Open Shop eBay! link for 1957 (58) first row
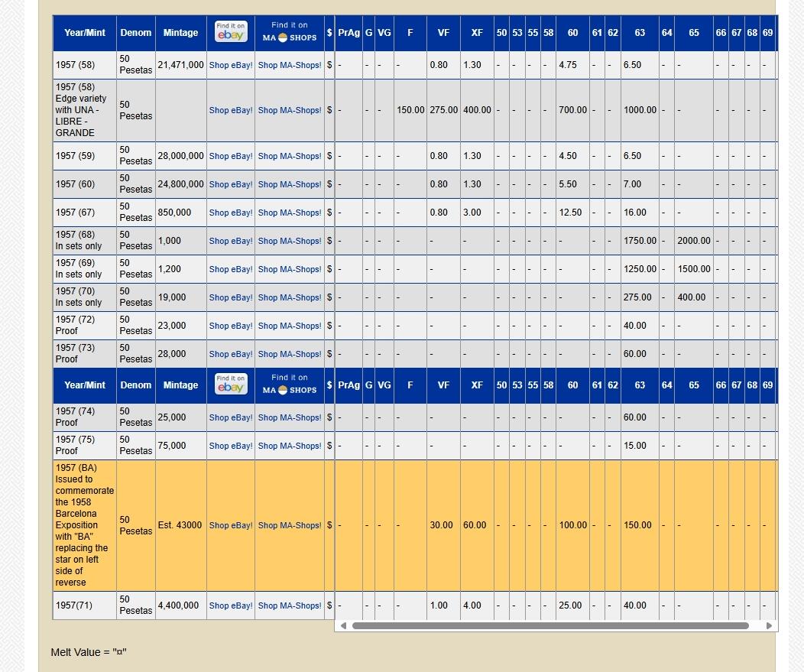 tap(231, 65)
